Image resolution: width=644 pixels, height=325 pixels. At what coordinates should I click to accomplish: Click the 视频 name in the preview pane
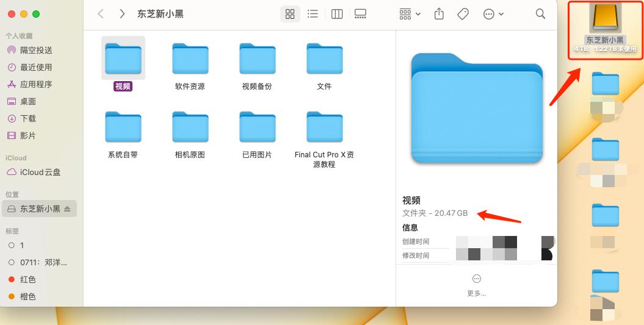click(x=411, y=200)
